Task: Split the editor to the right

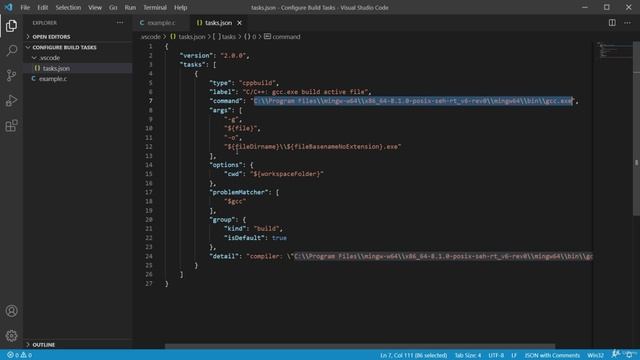Action: [x=612, y=23]
